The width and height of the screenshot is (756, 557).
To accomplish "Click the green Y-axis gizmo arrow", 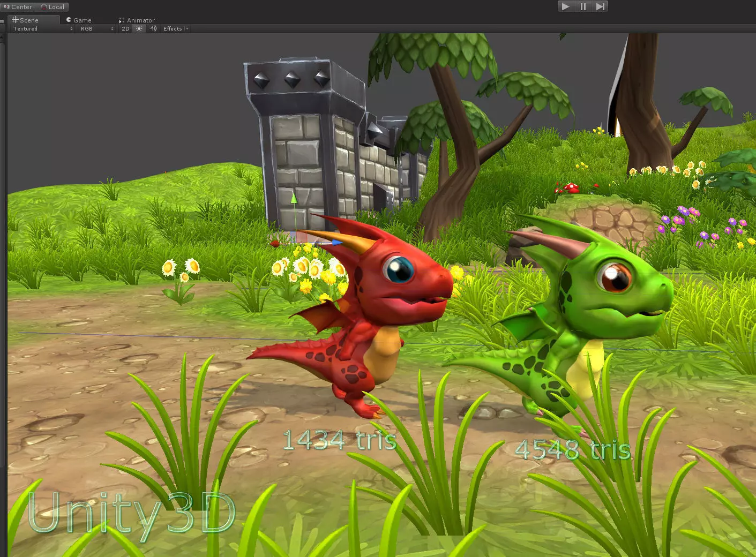I will click(294, 199).
